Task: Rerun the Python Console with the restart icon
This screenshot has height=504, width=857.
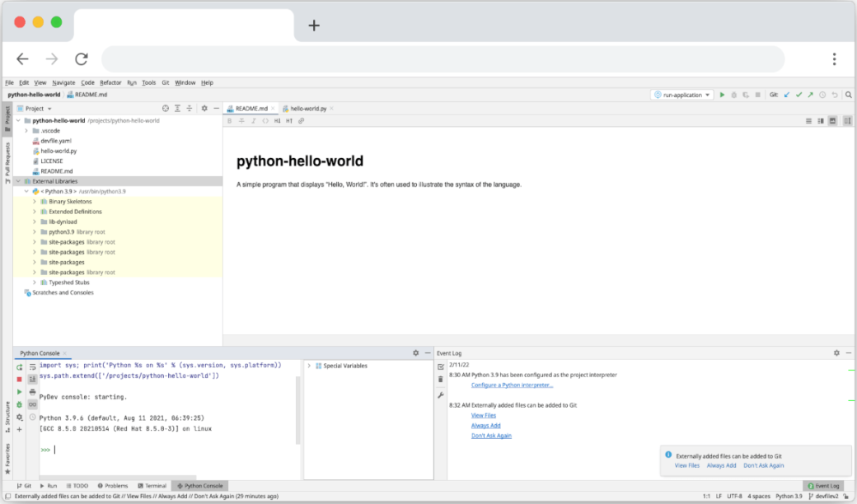Action: pyautogui.click(x=18, y=368)
